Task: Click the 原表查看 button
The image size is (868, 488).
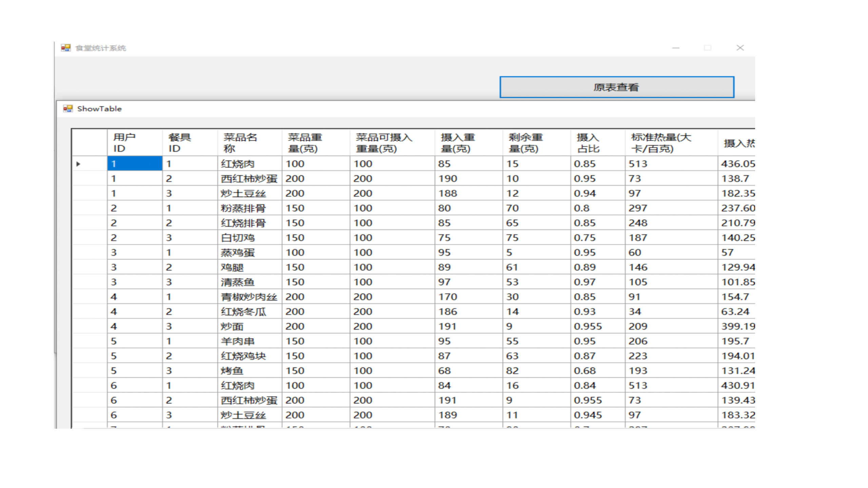Action: point(616,87)
